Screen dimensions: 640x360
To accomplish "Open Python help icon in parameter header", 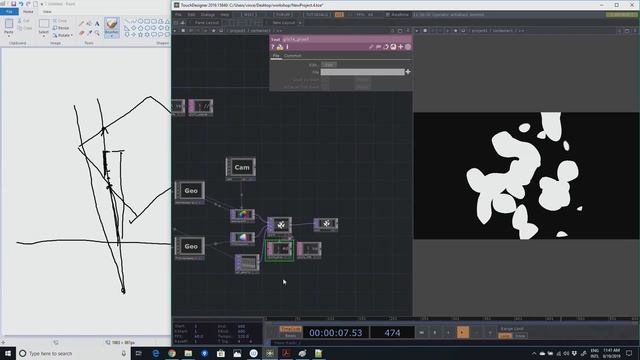I will (x=280, y=47).
